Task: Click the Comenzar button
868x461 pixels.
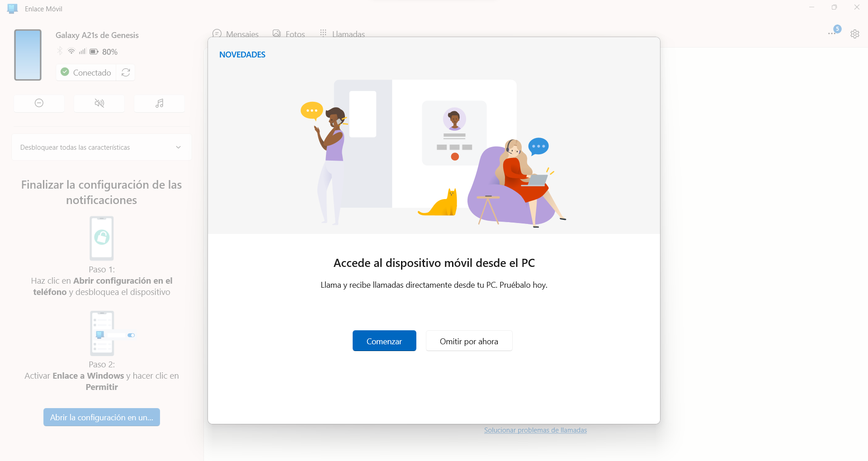Action: [x=384, y=341]
